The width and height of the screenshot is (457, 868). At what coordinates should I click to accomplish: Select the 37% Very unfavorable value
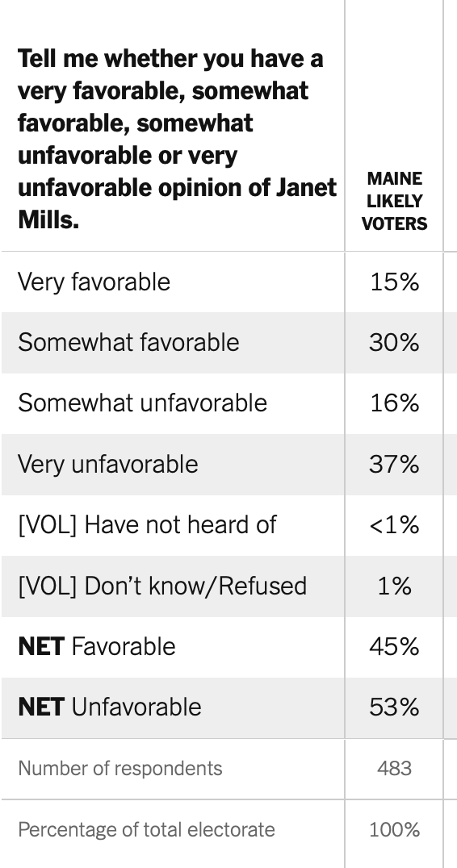[394, 464]
